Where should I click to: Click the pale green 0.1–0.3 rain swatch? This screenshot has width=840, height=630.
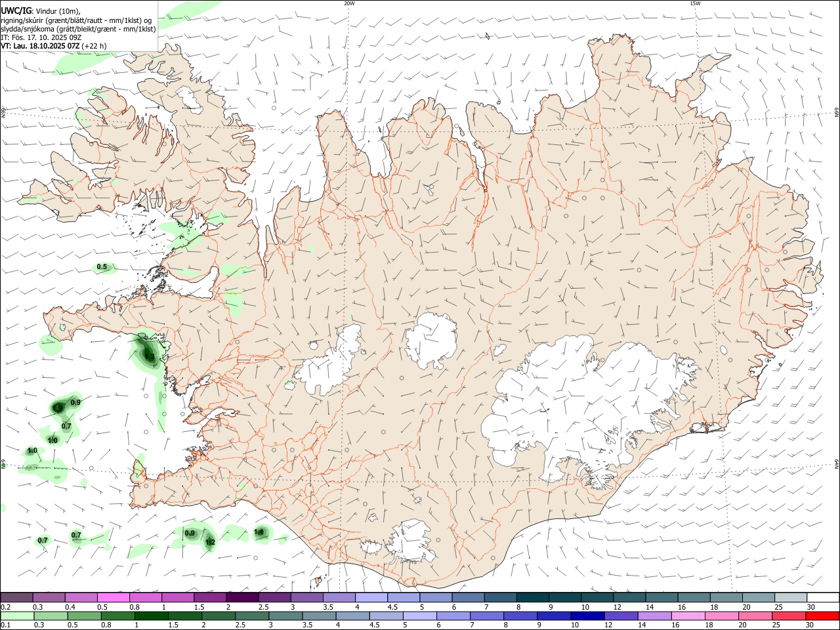point(17,616)
